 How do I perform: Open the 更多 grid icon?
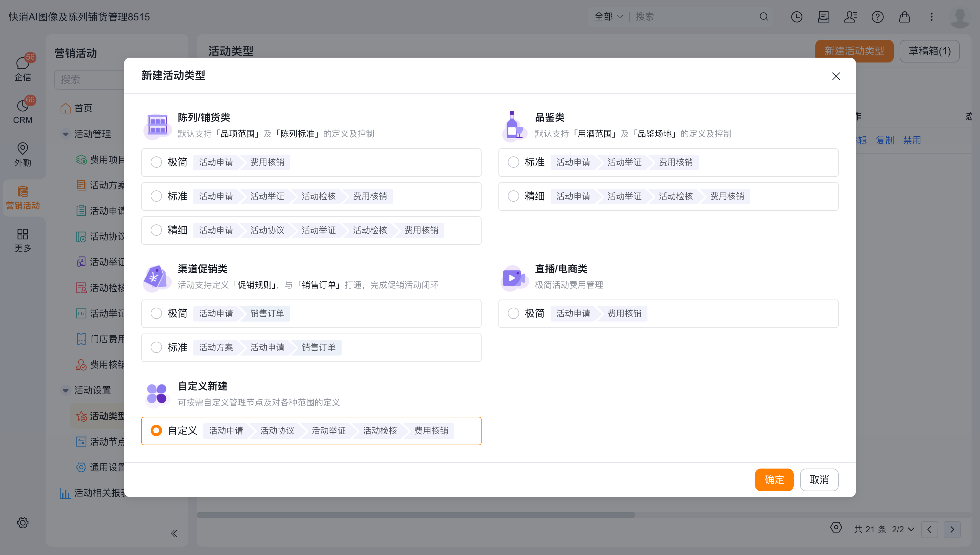tap(23, 240)
